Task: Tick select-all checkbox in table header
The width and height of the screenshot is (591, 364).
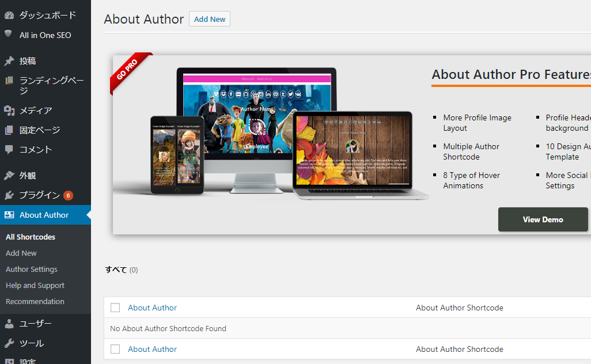Action: (x=115, y=308)
